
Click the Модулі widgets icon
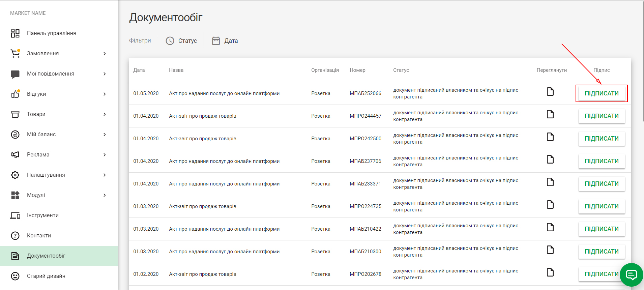(15, 195)
